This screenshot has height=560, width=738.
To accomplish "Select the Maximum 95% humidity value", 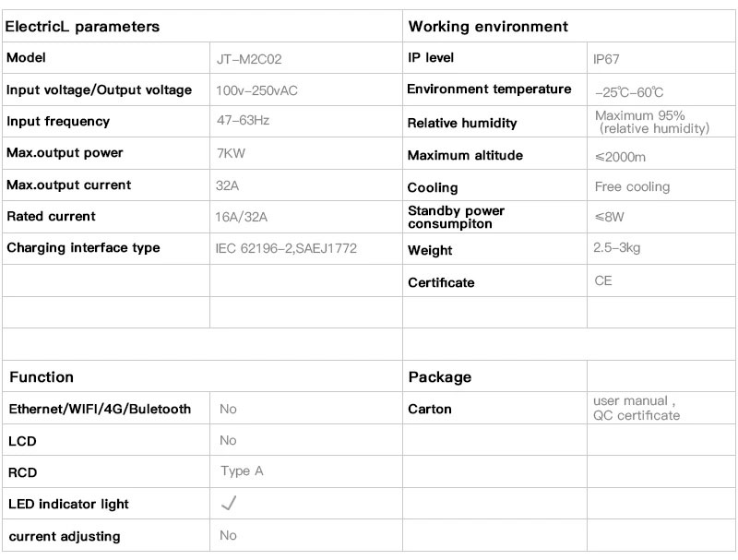I will click(x=651, y=122).
